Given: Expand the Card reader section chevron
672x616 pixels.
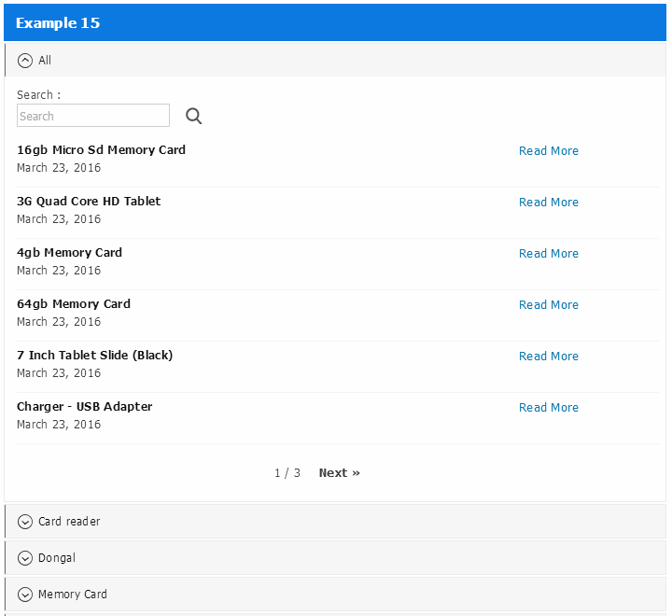Looking at the screenshot, I should click(x=25, y=522).
